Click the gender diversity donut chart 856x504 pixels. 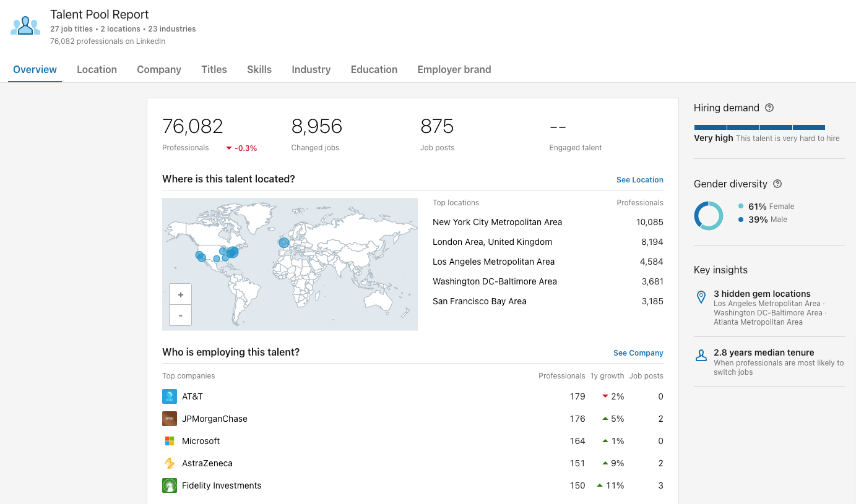point(709,216)
